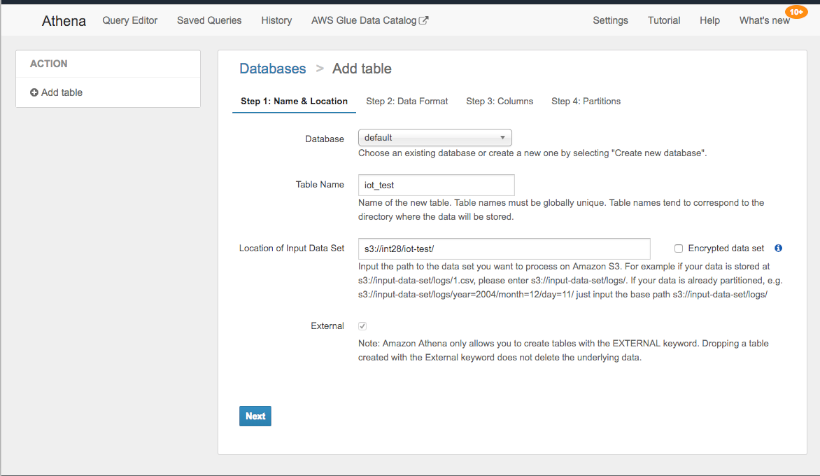Open the History page
The width and height of the screenshot is (820, 476).
(277, 20)
